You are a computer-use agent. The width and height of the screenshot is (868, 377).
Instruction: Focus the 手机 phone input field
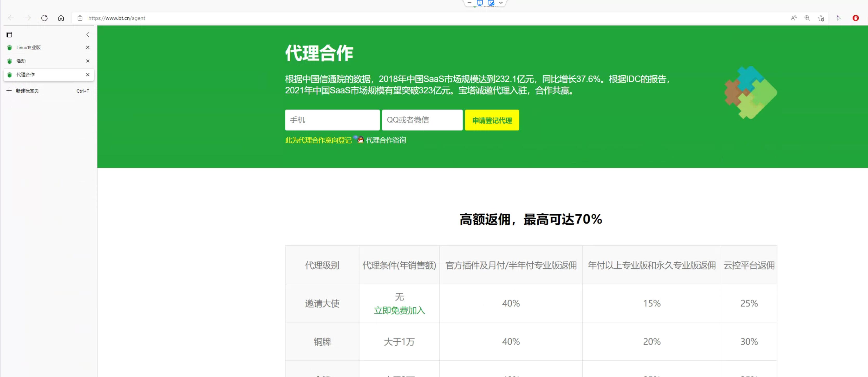click(x=332, y=120)
